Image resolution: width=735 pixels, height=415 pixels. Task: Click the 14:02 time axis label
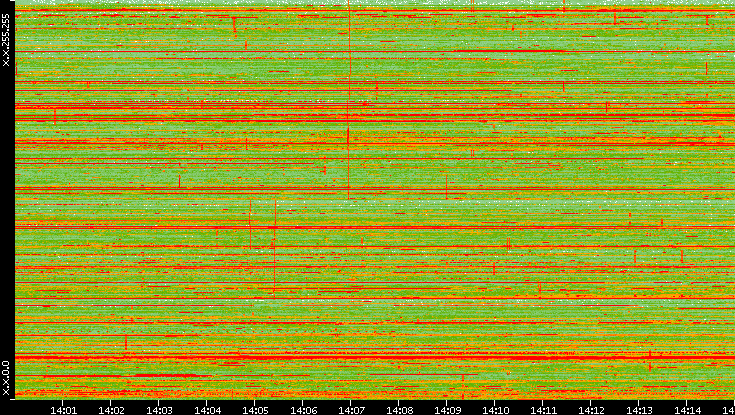tap(111, 410)
